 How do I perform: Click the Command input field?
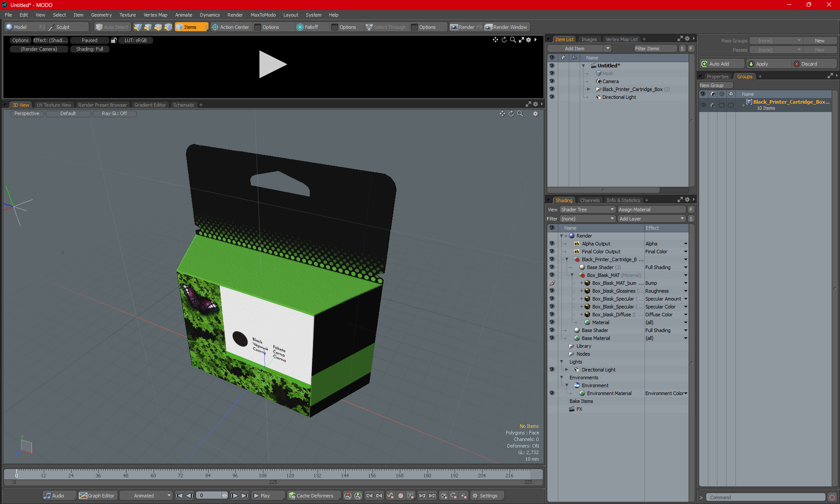tap(766, 497)
